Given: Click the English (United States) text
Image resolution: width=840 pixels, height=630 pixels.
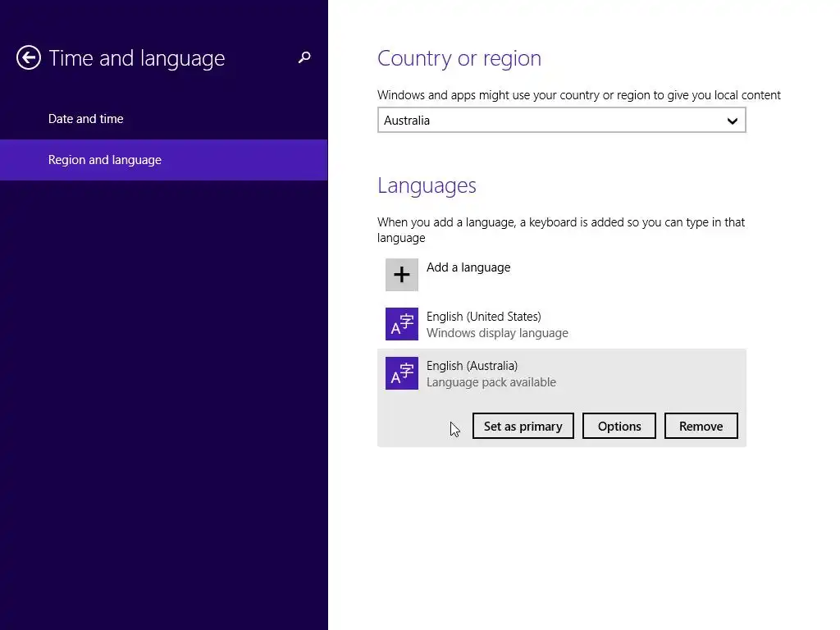Looking at the screenshot, I should (484, 317).
